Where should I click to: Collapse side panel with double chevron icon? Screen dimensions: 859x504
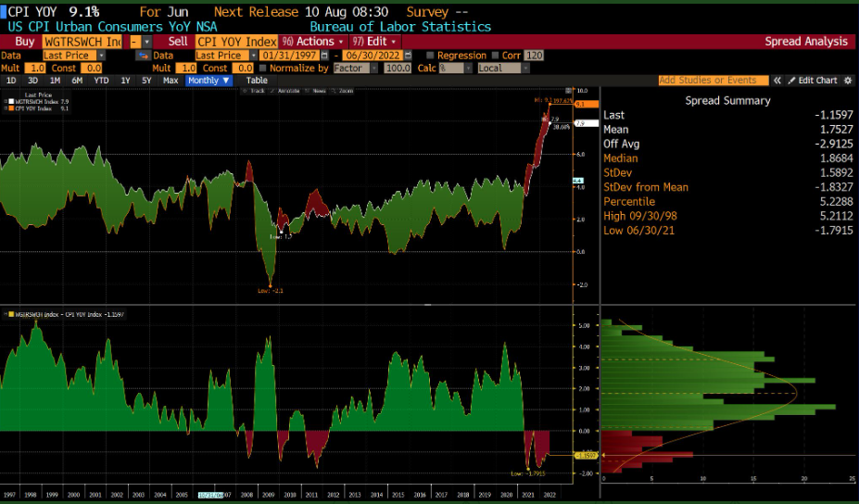click(777, 81)
